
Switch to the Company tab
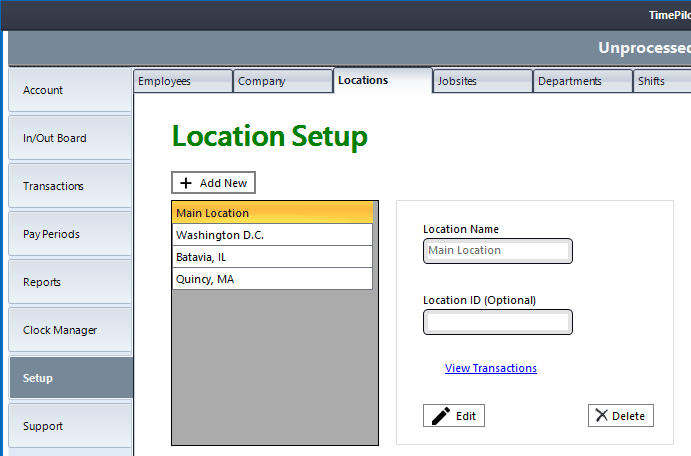pyautogui.click(x=282, y=81)
